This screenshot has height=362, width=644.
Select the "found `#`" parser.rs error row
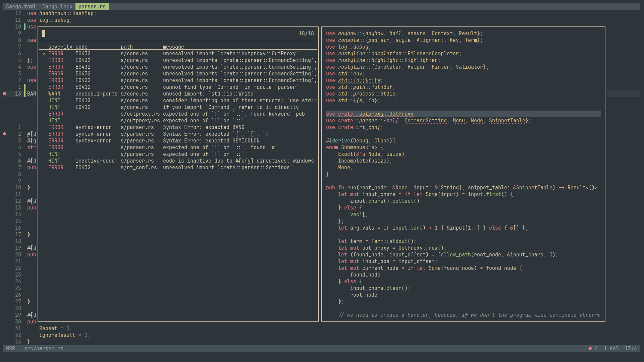pos(178,147)
